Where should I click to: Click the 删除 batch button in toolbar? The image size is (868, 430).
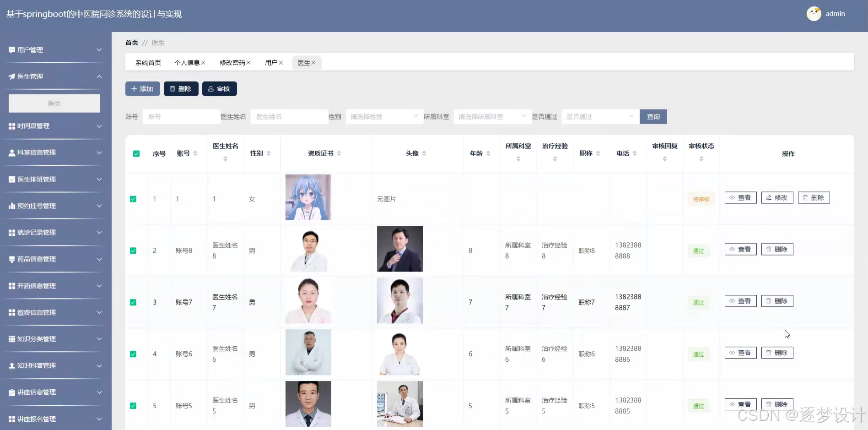pyautogui.click(x=181, y=89)
